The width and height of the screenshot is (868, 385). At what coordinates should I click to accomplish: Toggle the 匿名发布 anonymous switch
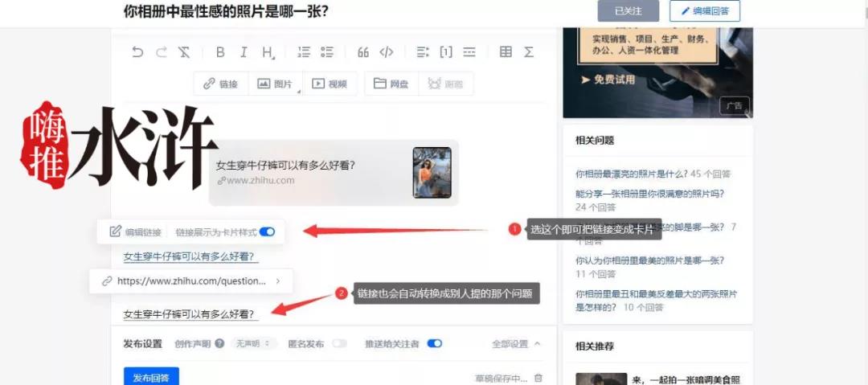pos(339,343)
